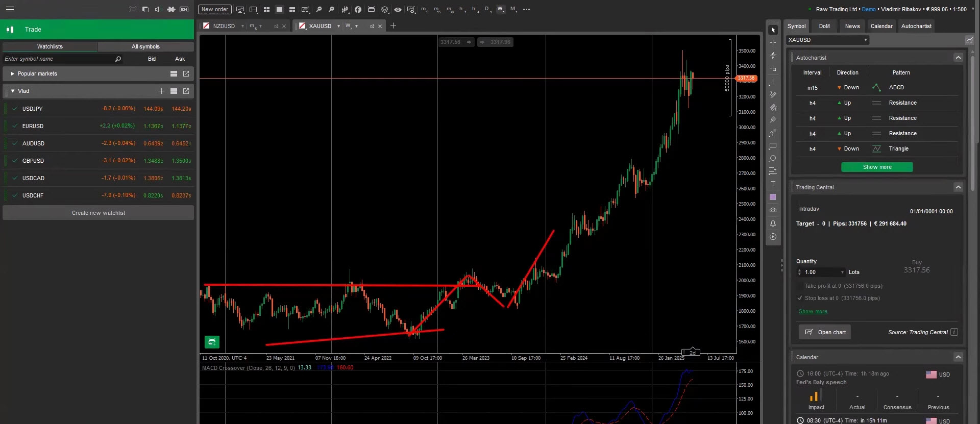The height and width of the screenshot is (424, 980).
Task: Click the green Show more button
Action: (877, 167)
